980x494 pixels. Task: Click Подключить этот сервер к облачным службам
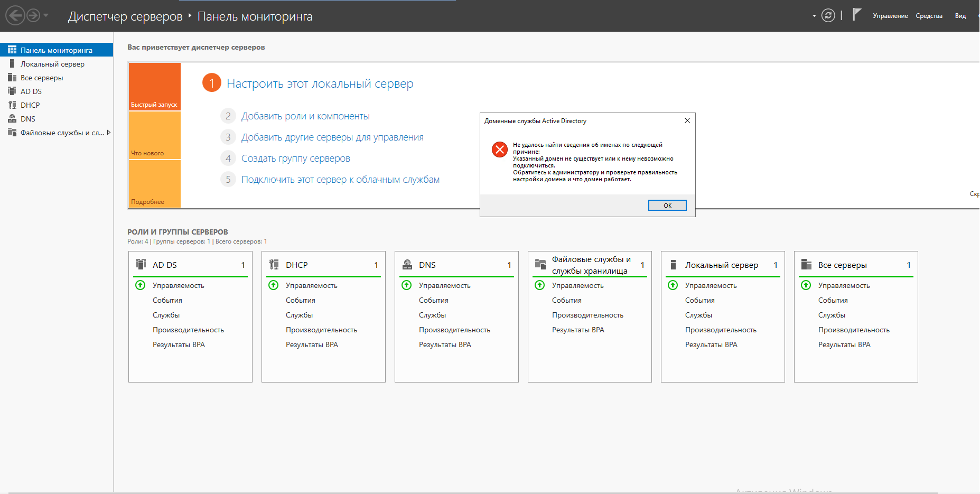340,180
